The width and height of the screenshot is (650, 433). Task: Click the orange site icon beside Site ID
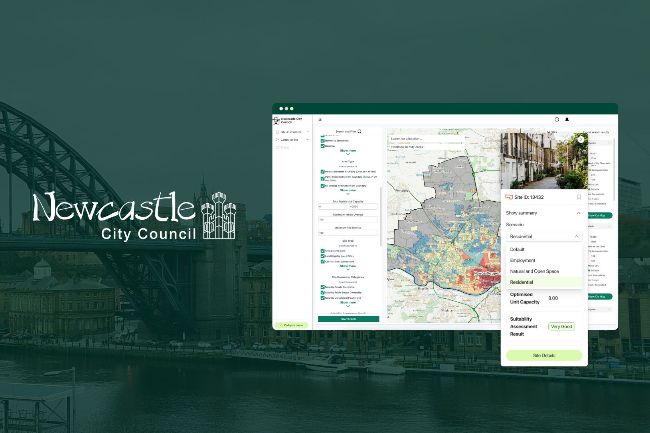[509, 197]
